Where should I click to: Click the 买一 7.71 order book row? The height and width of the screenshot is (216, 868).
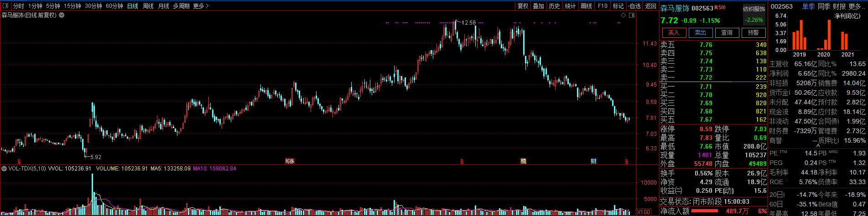click(x=713, y=87)
